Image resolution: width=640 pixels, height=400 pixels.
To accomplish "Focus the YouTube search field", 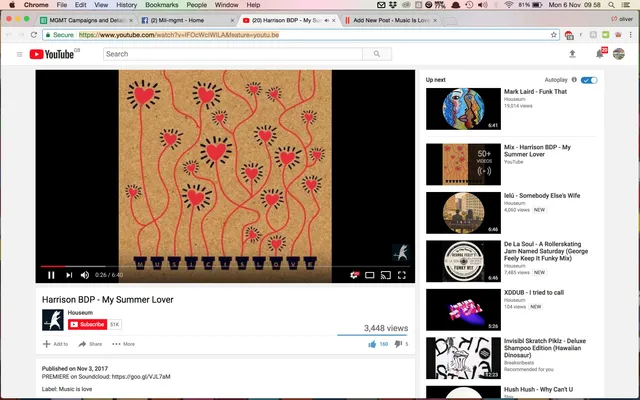I will [233, 54].
